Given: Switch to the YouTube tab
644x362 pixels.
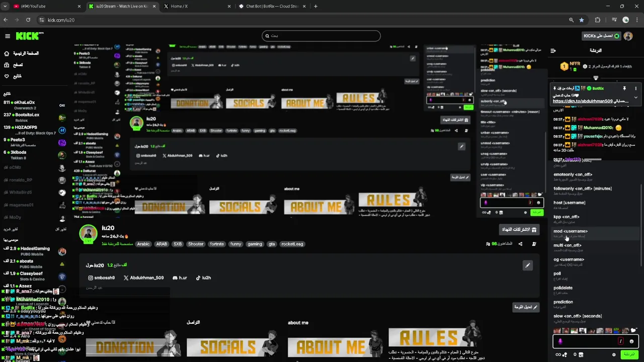Looking at the screenshot, I should tap(47, 7).
